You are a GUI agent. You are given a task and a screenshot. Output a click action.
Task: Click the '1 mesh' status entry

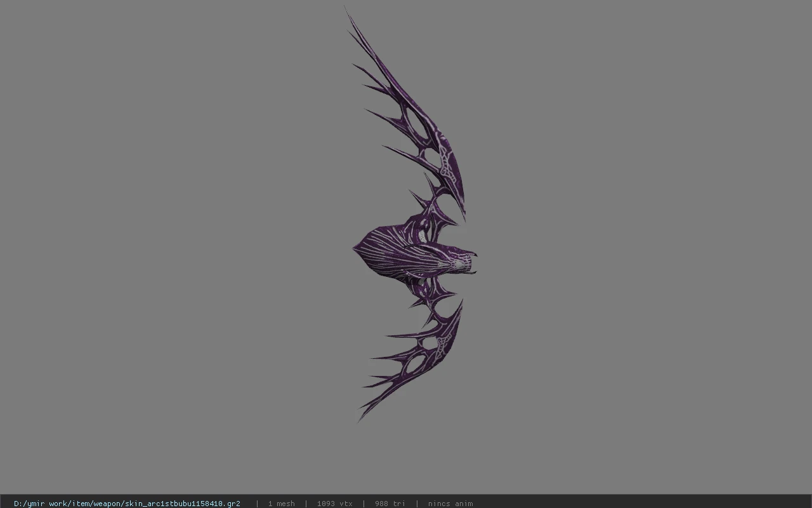(x=281, y=504)
